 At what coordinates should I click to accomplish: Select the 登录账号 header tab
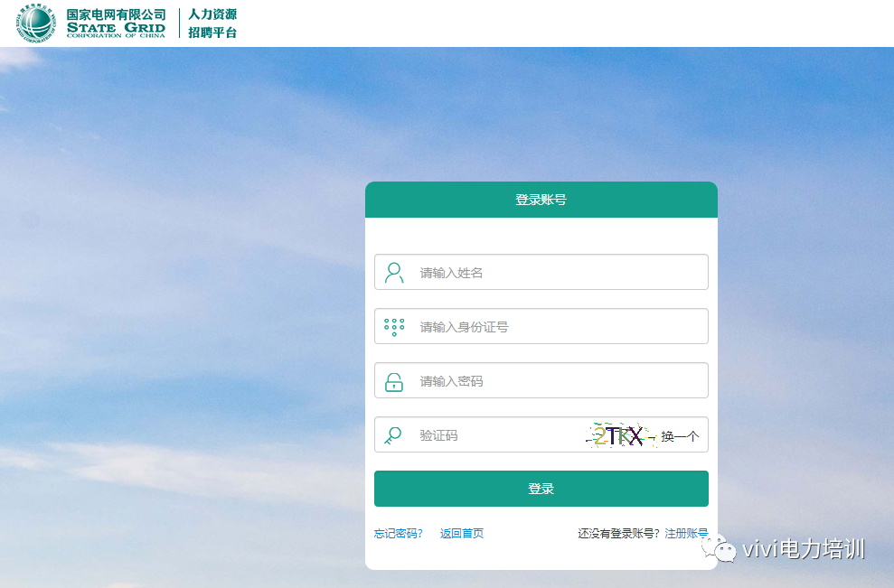point(541,200)
